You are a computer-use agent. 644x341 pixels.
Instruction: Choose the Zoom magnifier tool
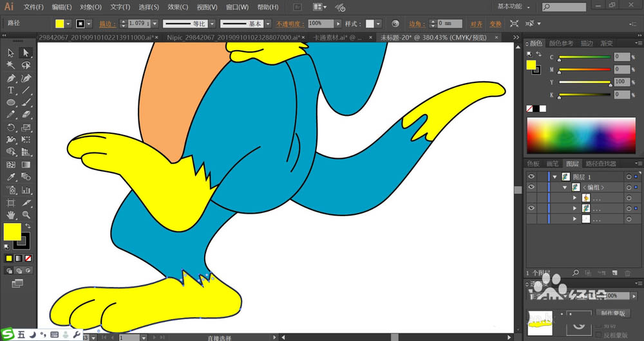click(26, 215)
